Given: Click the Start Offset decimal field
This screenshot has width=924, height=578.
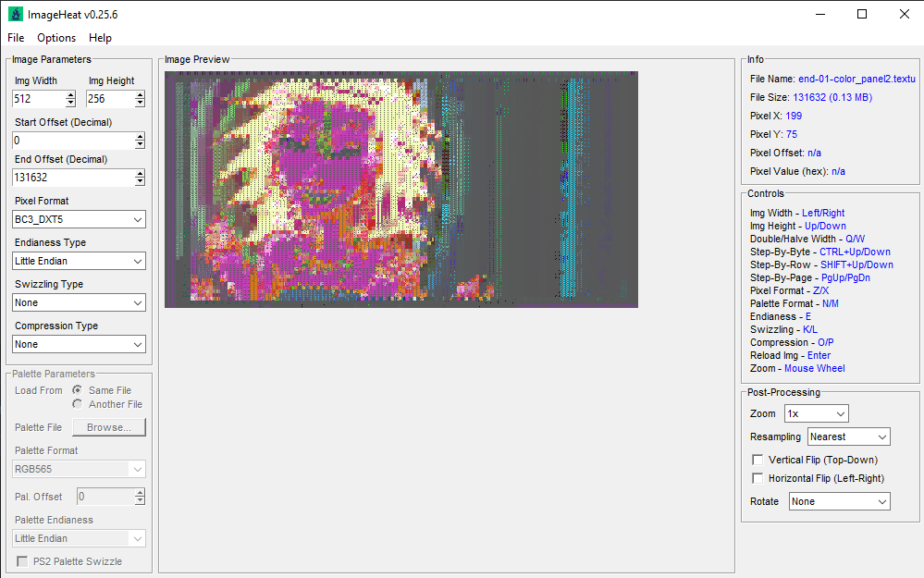Looking at the screenshot, I should coord(73,141).
